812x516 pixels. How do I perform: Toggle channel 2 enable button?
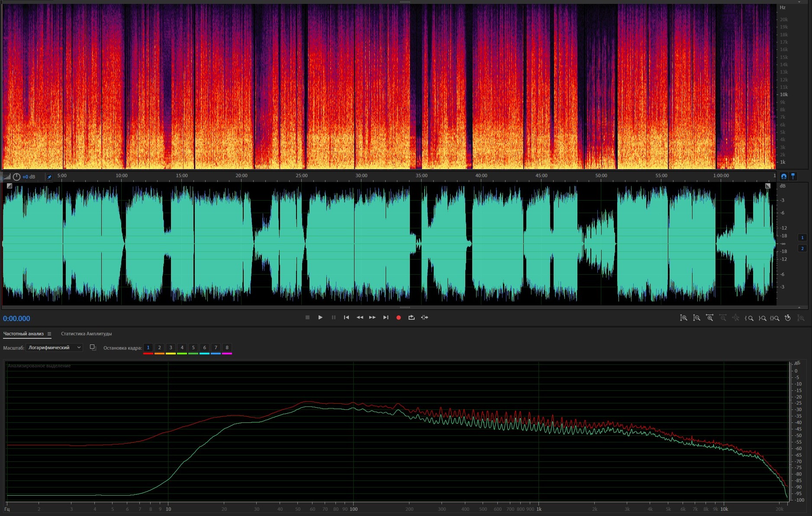pyautogui.click(x=802, y=248)
